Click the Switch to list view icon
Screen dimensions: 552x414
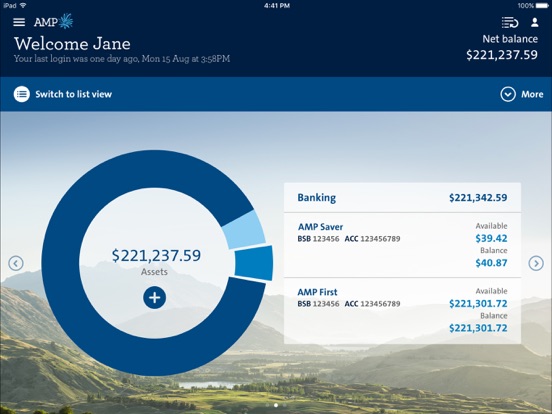click(x=21, y=94)
